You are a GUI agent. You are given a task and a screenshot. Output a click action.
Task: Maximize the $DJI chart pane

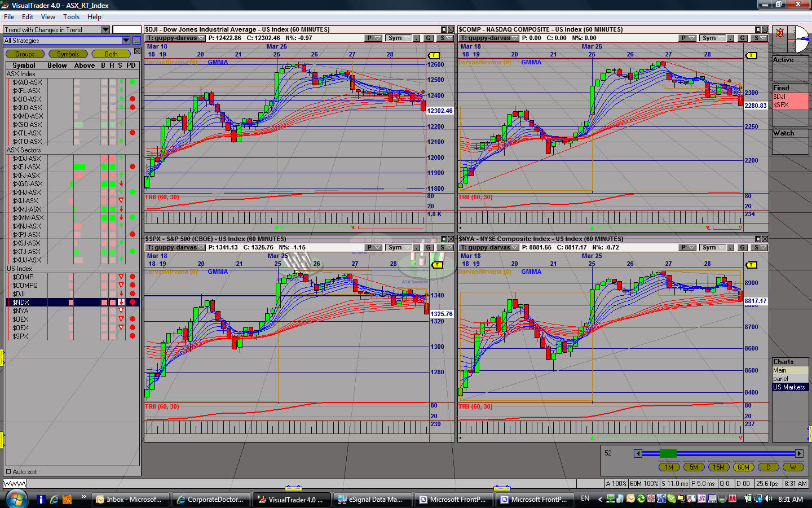coord(444,30)
